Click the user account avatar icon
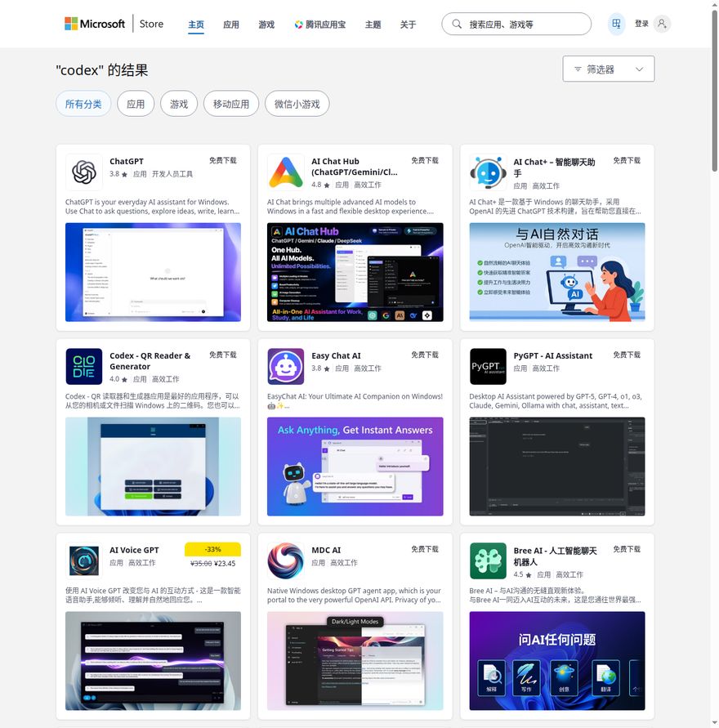The width and height of the screenshot is (719, 728). pyautogui.click(x=662, y=24)
